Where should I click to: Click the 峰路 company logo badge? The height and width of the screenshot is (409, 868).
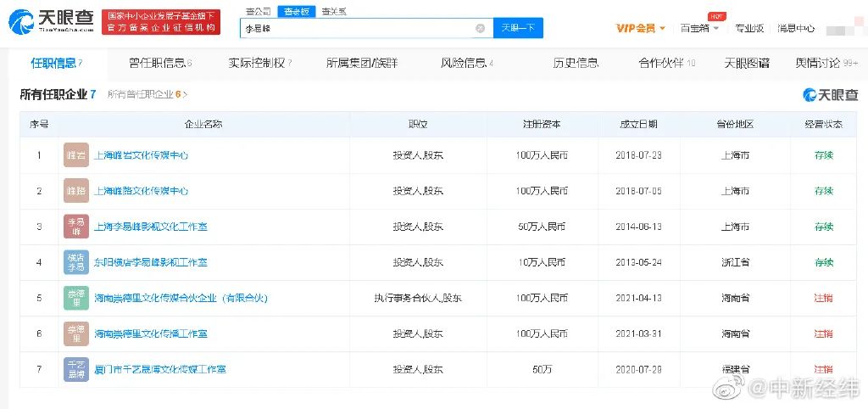(x=76, y=191)
